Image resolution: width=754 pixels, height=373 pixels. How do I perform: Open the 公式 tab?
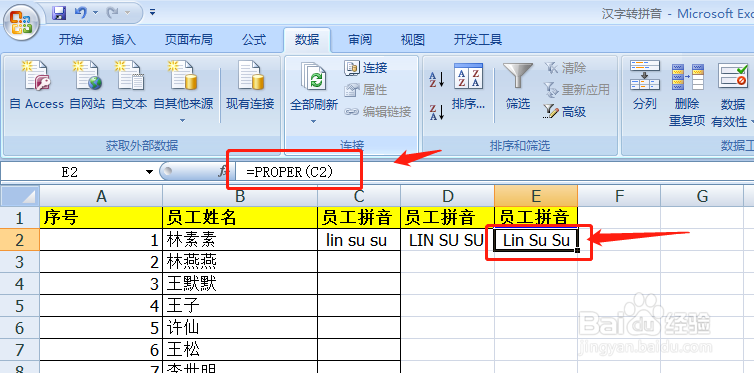[254, 39]
